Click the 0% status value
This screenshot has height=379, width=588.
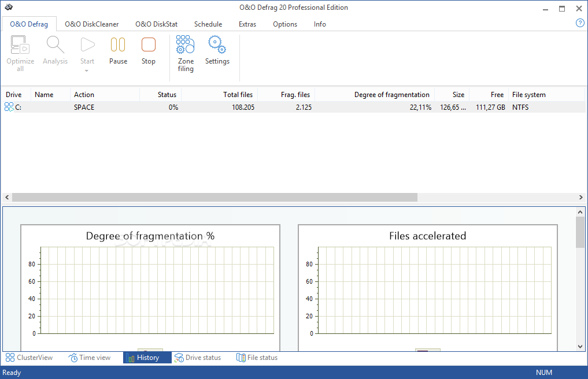point(173,107)
